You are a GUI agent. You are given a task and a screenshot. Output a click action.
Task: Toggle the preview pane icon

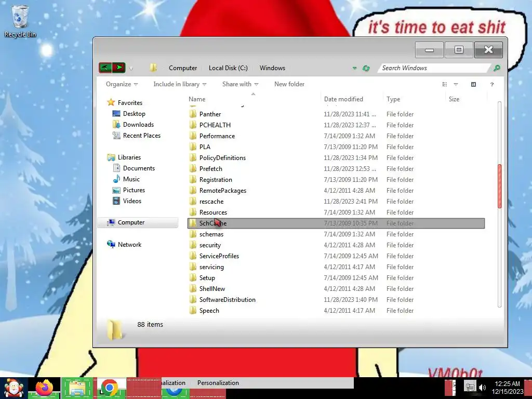473,84
